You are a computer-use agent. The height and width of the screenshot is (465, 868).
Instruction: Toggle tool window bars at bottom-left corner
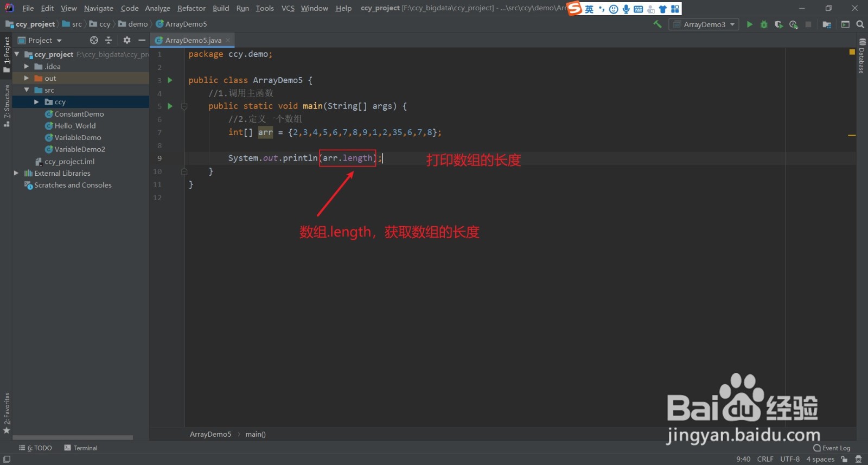coord(7,459)
